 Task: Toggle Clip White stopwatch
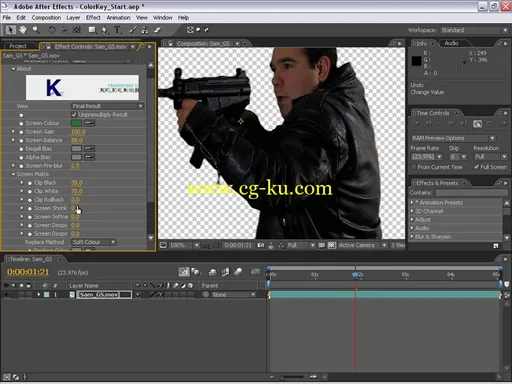coord(30,191)
